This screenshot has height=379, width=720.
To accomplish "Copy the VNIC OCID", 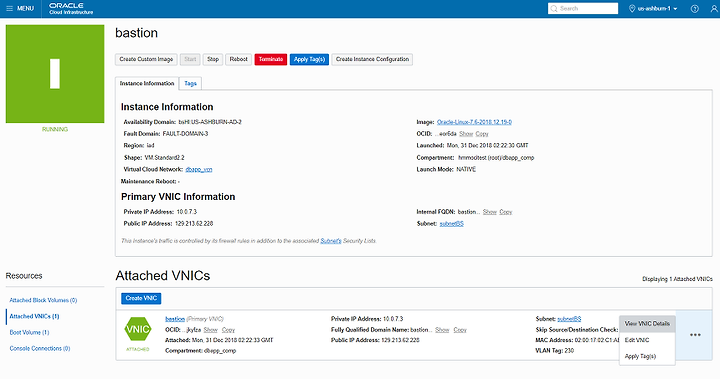I will (x=228, y=330).
